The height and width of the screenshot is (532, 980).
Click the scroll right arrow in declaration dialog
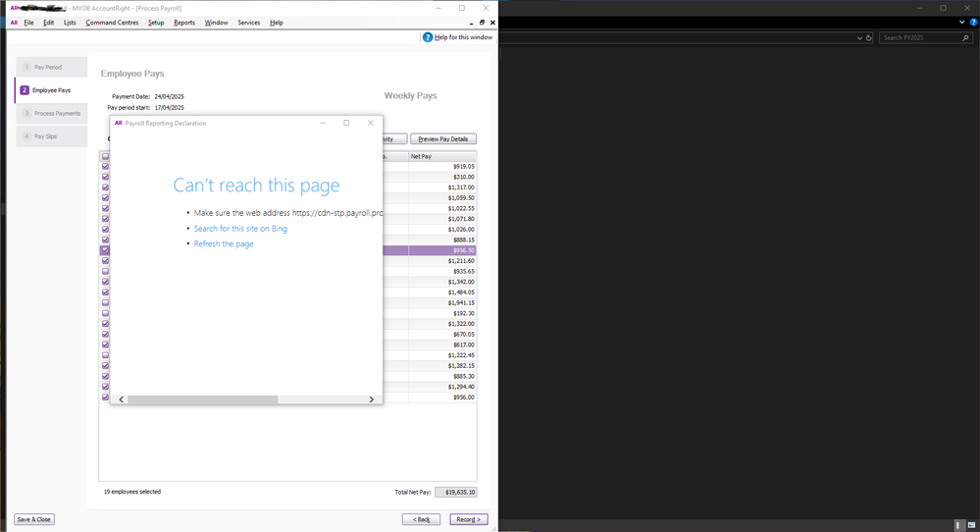pos(372,399)
